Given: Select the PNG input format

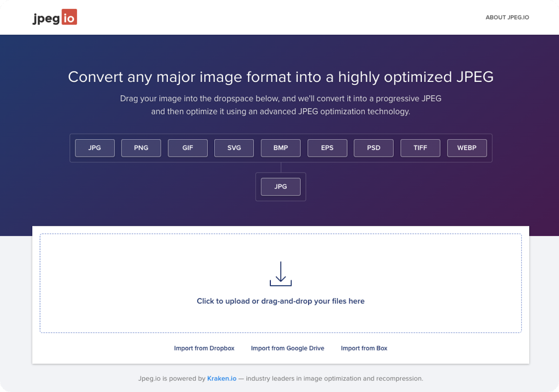Looking at the screenshot, I should tap(141, 148).
